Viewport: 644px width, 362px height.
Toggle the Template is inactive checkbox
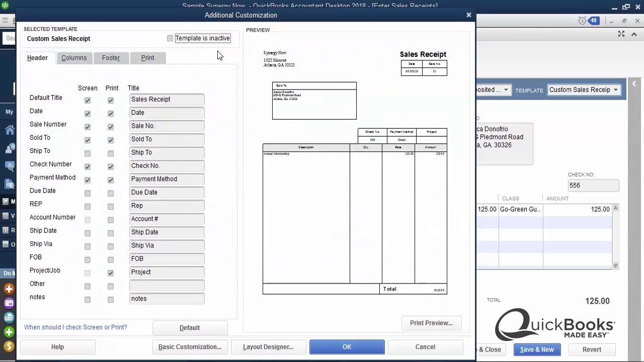(x=170, y=38)
